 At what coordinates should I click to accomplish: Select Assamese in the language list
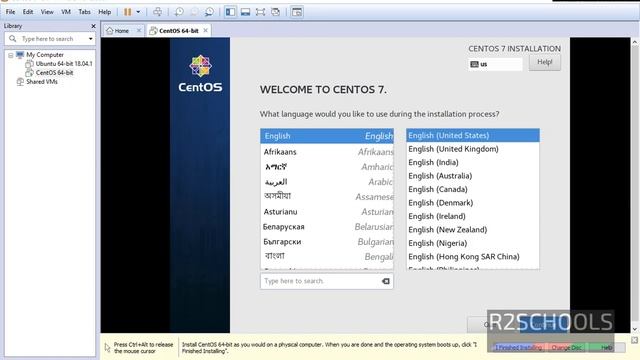(x=327, y=197)
